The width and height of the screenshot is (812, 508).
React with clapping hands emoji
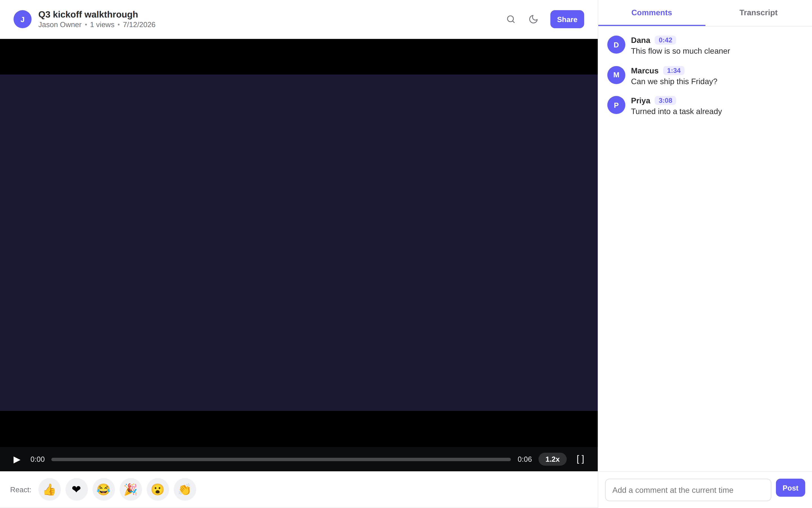click(185, 490)
